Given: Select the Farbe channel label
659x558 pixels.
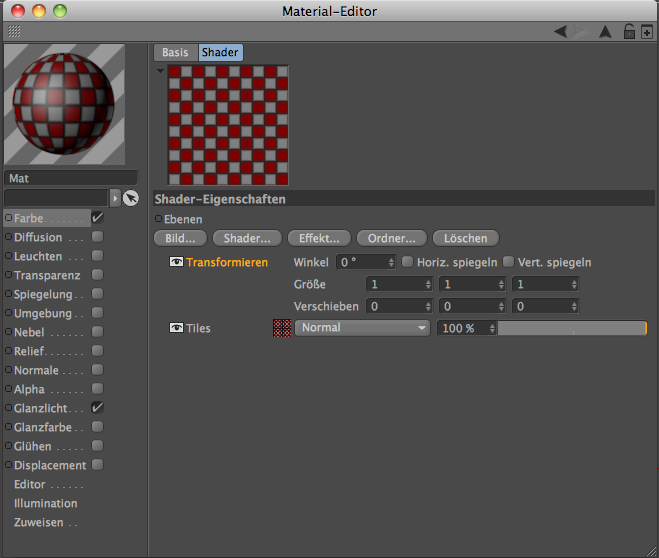Looking at the screenshot, I should (x=29, y=218).
